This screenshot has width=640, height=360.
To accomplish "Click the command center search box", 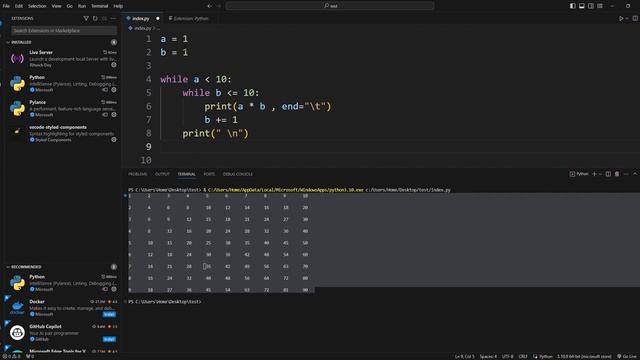I will (330, 6).
